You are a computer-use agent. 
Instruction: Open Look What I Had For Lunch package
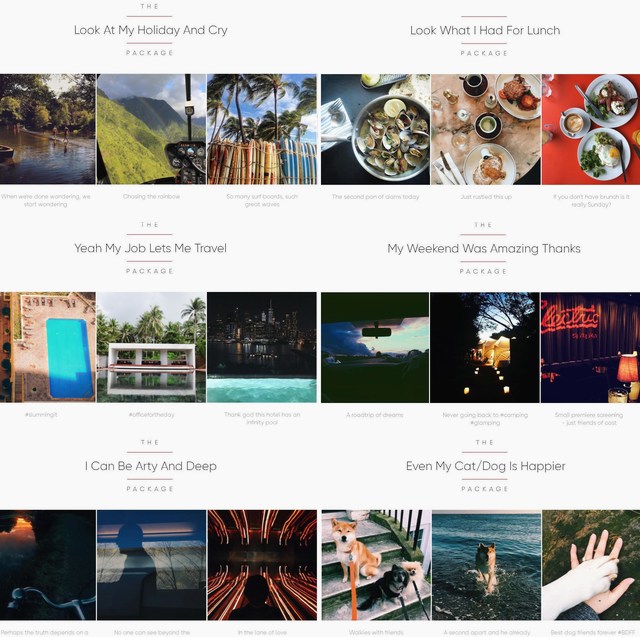[x=485, y=30]
